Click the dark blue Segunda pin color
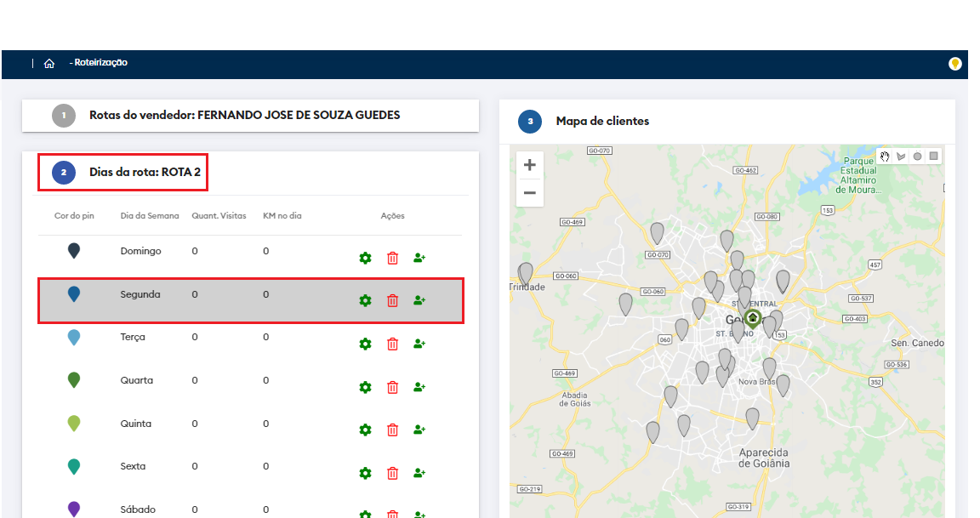Screen dimensions: 980x518 (x=74, y=294)
